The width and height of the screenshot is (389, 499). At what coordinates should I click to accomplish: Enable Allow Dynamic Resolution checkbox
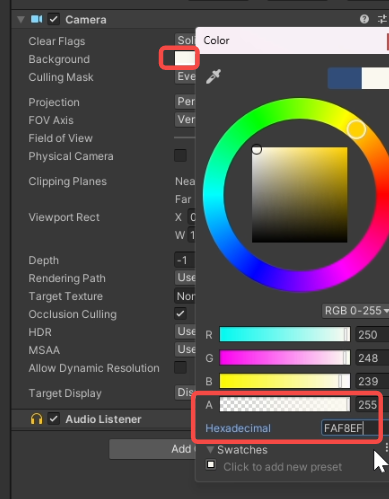[x=180, y=368]
